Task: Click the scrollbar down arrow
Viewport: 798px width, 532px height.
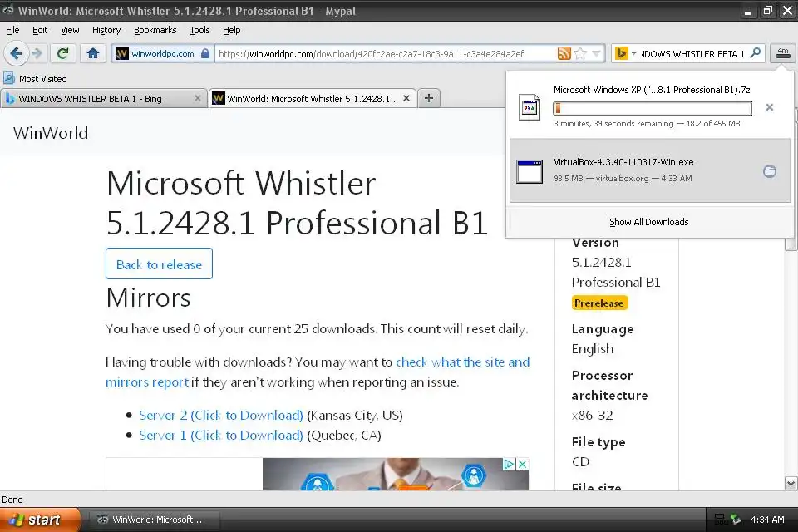Action: 791,483
